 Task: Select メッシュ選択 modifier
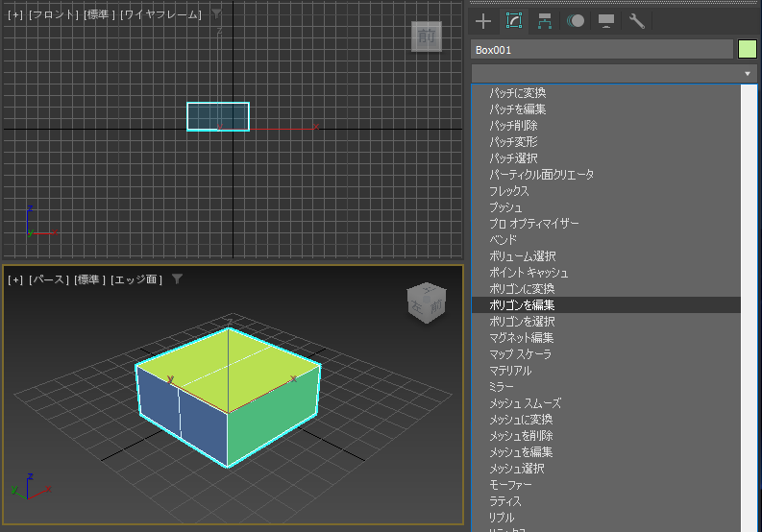(x=606, y=469)
